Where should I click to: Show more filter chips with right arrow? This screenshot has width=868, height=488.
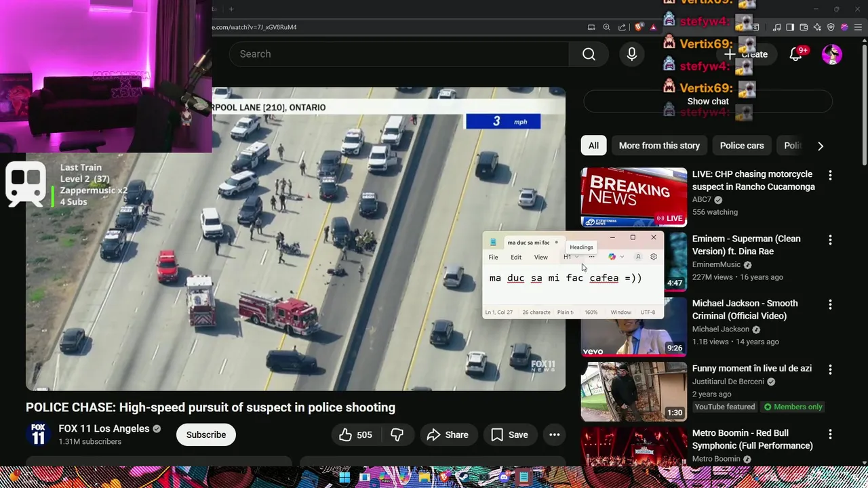821,146
